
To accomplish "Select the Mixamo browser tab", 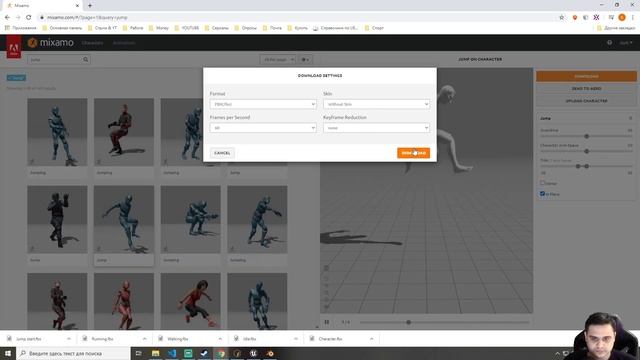I will [x=42, y=6].
